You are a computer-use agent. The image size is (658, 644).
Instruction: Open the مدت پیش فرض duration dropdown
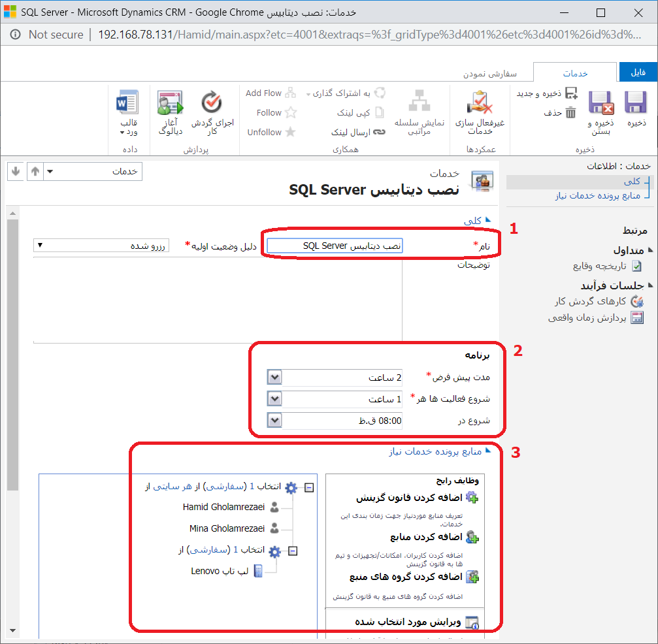(x=274, y=377)
